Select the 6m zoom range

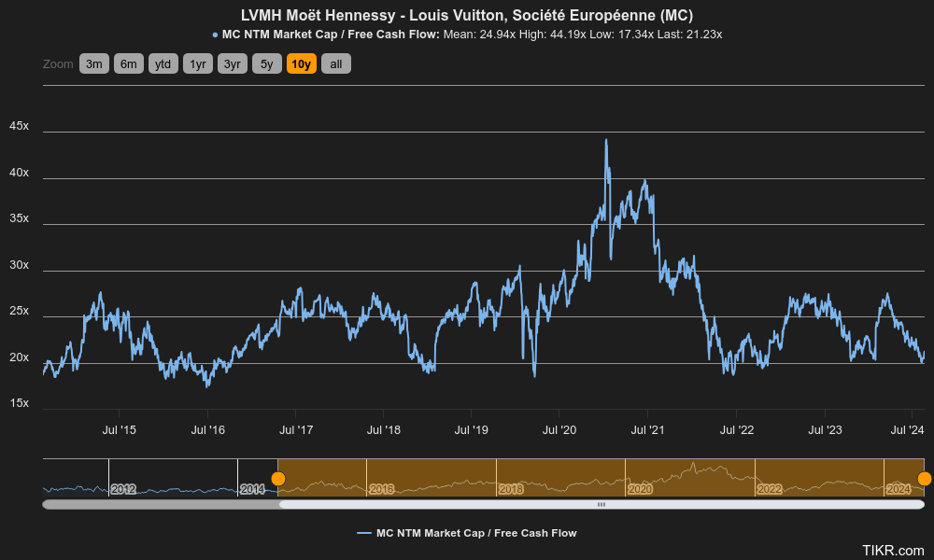click(x=128, y=63)
